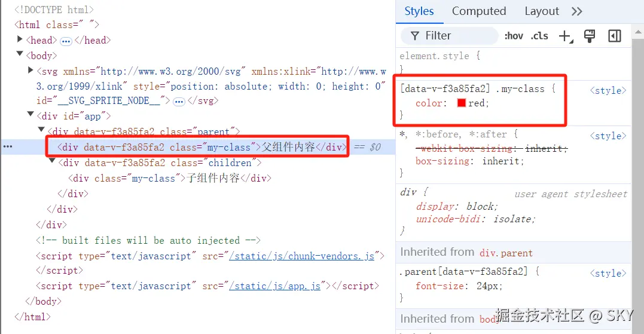Expand the head element
The image size is (644, 334).
coord(19,39)
